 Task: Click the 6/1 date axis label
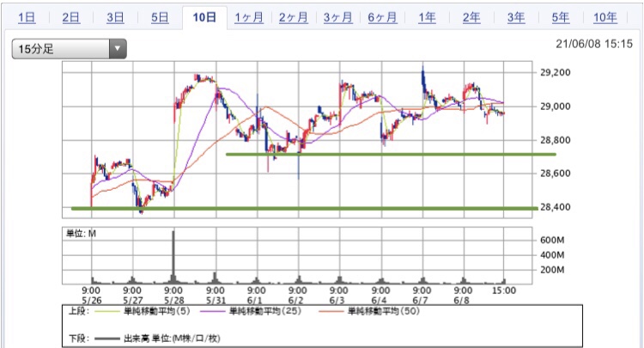point(255,301)
